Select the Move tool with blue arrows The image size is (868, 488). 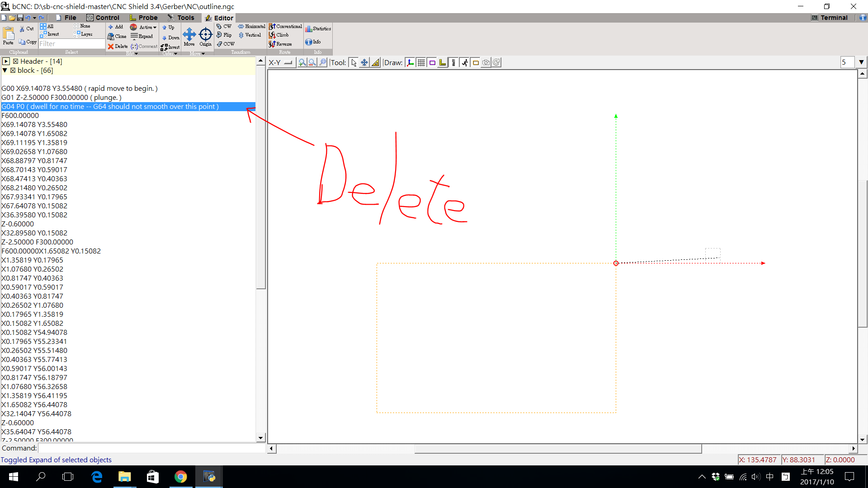coord(189,37)
